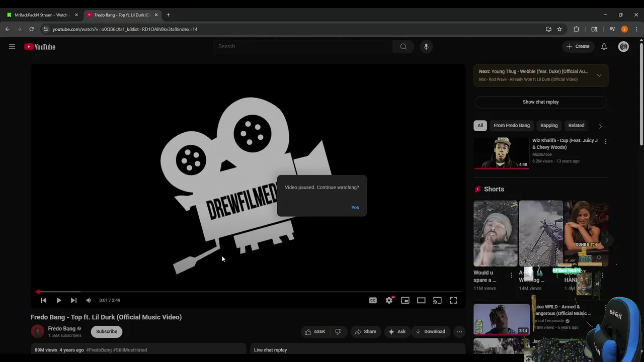Open Fredo Bang channel name link
644x362 pixels.
[61, 329]
